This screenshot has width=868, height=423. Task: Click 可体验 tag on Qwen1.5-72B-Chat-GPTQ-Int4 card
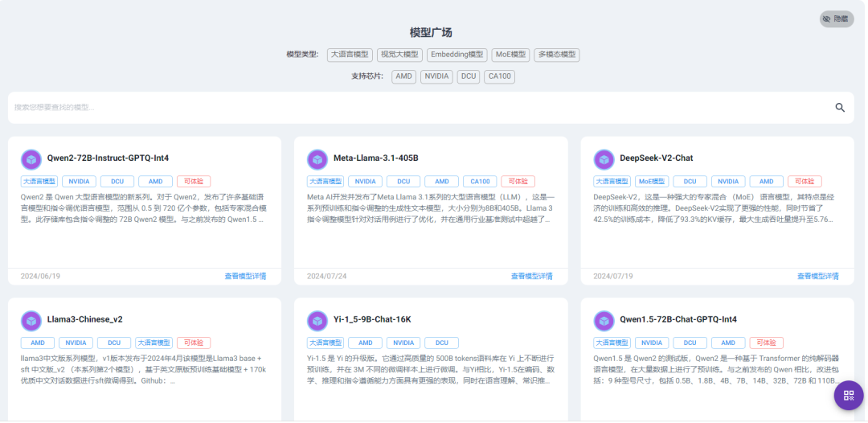(767, 343)
